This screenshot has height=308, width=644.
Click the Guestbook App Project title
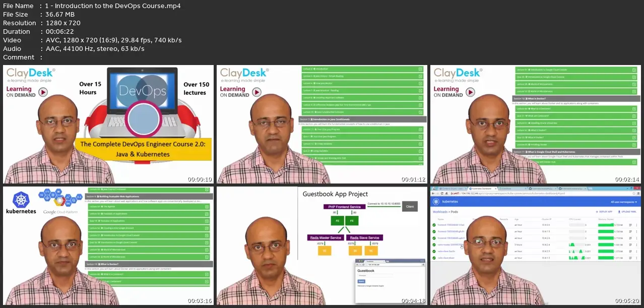pyautogui.click(x=335, y=194)
